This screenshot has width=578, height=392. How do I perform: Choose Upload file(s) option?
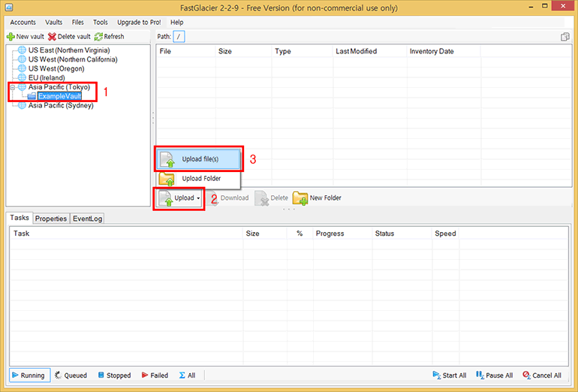tap(200, 159)
